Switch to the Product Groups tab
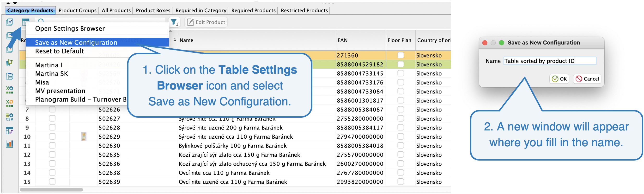Viewport: 644px width, 194px height. coord(78,11)
